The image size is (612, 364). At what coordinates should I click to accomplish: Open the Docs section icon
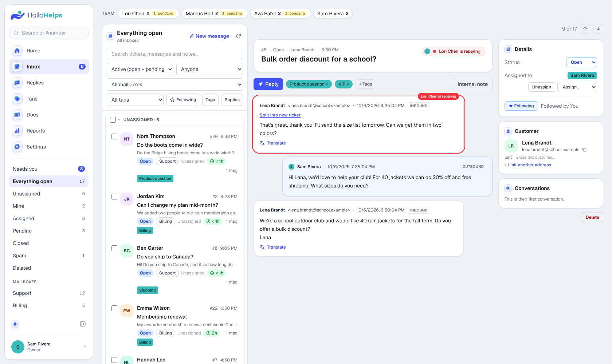[x=17, y=115]
